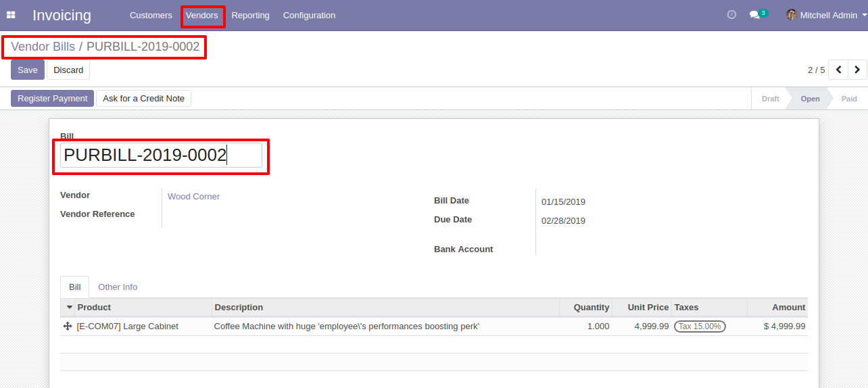Viewport: 868px width, 388px height.
Task: Select the Draft status stage
Action: point(770,99)
